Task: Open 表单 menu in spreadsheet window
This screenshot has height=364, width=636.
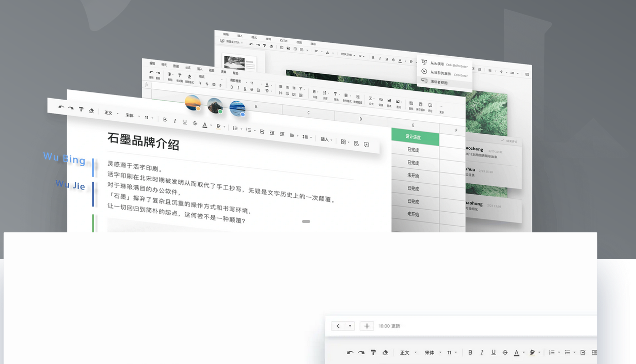Action: pos(224,72)
